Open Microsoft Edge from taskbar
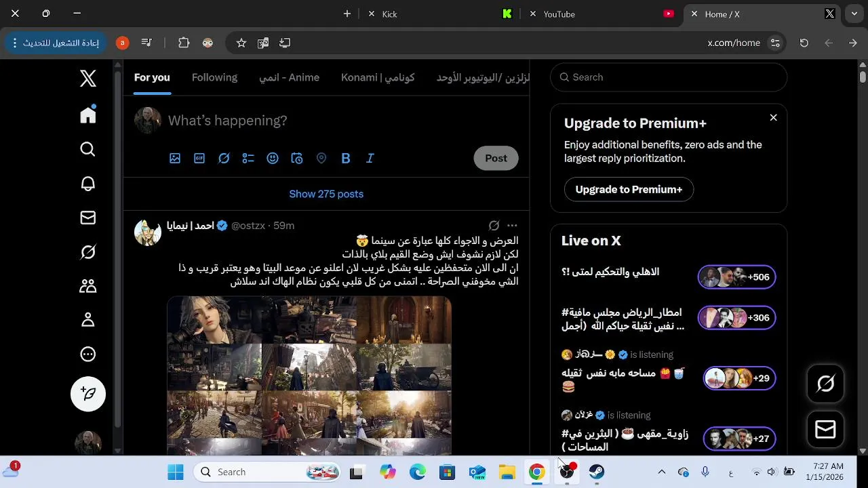The image size is (868, 488). coord(417,472)
